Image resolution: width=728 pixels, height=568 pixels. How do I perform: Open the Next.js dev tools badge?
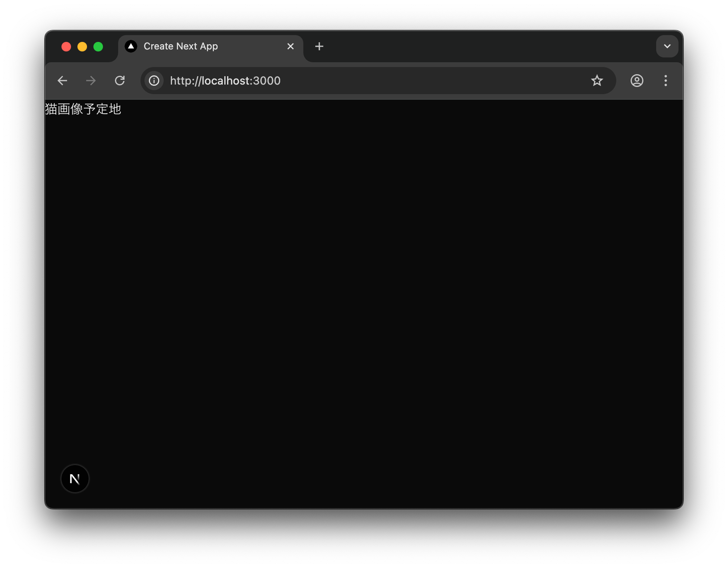(75, 479)
